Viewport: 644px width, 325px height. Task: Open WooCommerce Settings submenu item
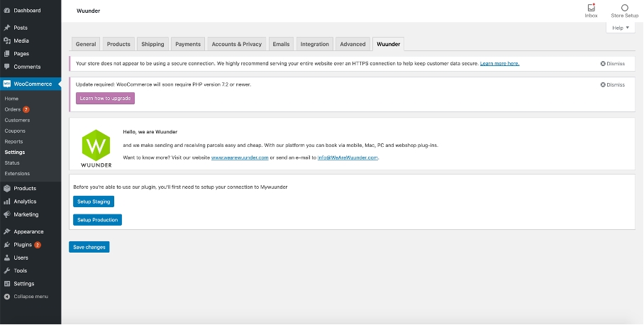coord(15,152)
